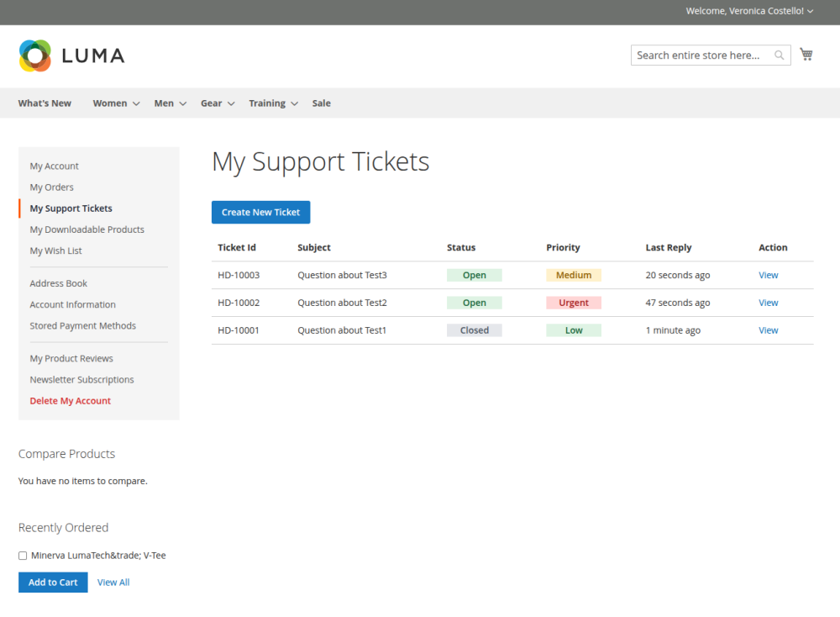The height and width of the screenshot is (617, 840).
Task: Add recently ordered item to cart
Action: [53, 583]
